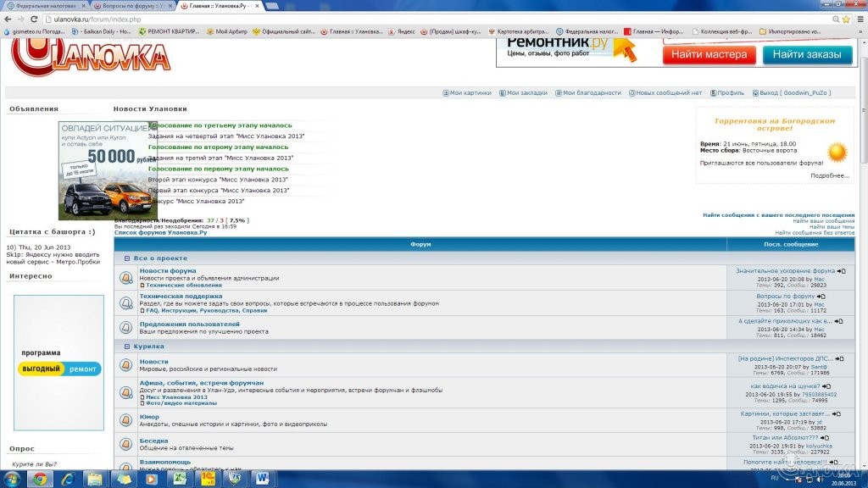
Task: Collapse the "Все о проекте" category
Action: (127, 258)
